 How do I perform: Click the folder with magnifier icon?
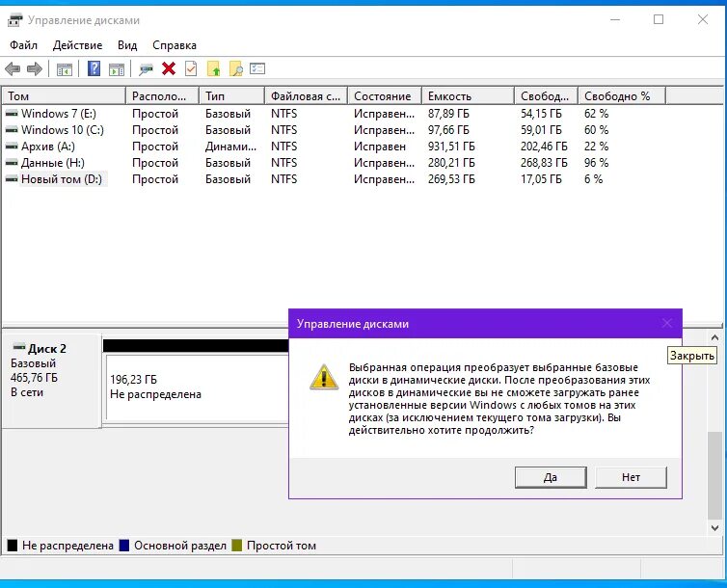(236, 69)
